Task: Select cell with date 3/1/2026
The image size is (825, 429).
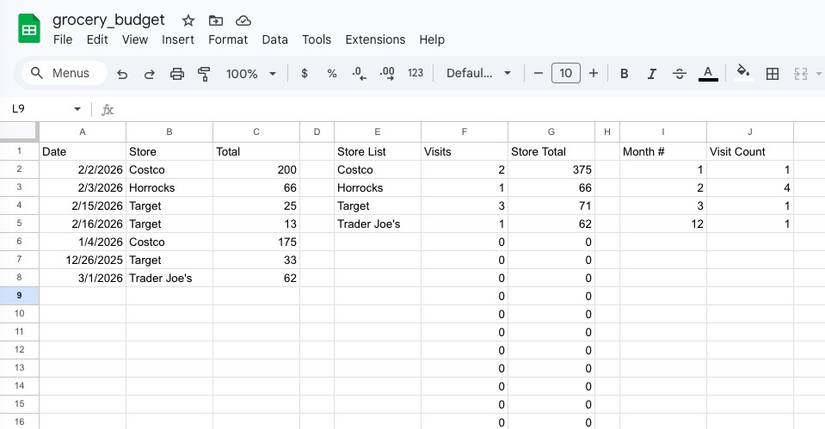Action: (83, 278)
